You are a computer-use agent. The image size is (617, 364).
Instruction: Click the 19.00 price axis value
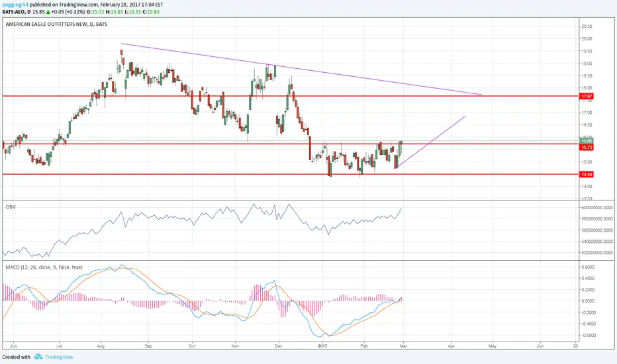pyautogui.click(x=587, y=64)
